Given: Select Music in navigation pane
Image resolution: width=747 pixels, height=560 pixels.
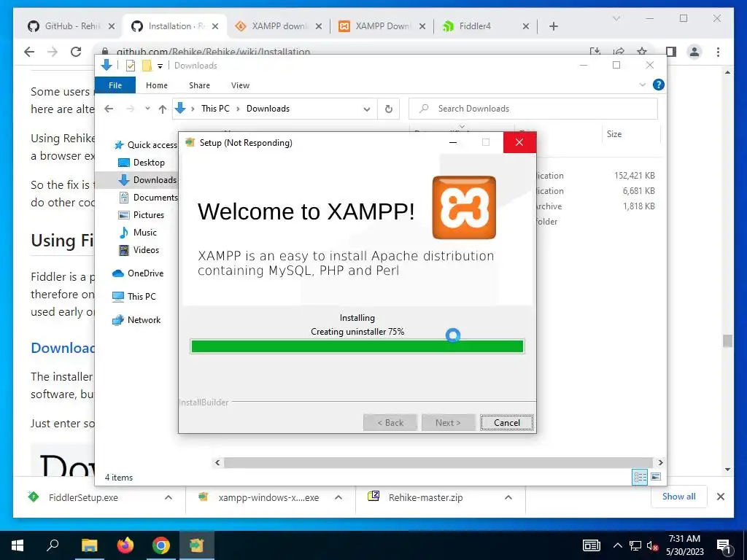Looking at the screenshot, I should 138,233.
